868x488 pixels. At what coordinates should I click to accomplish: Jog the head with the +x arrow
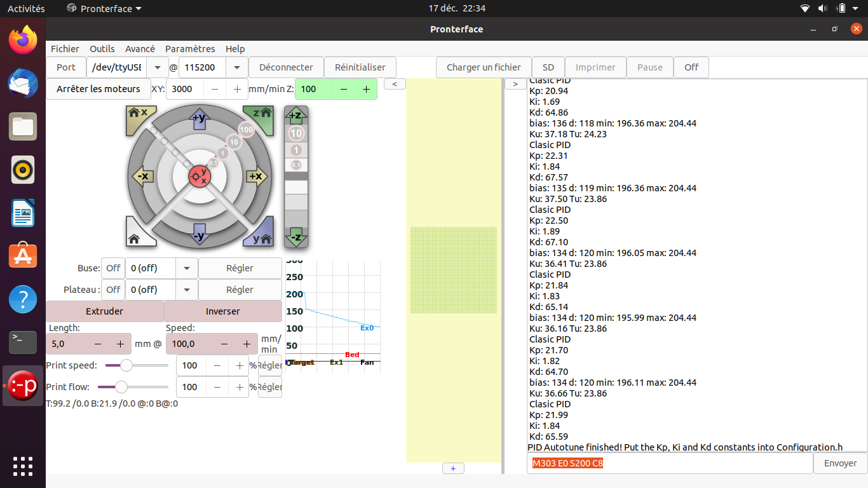click(256, 176)
